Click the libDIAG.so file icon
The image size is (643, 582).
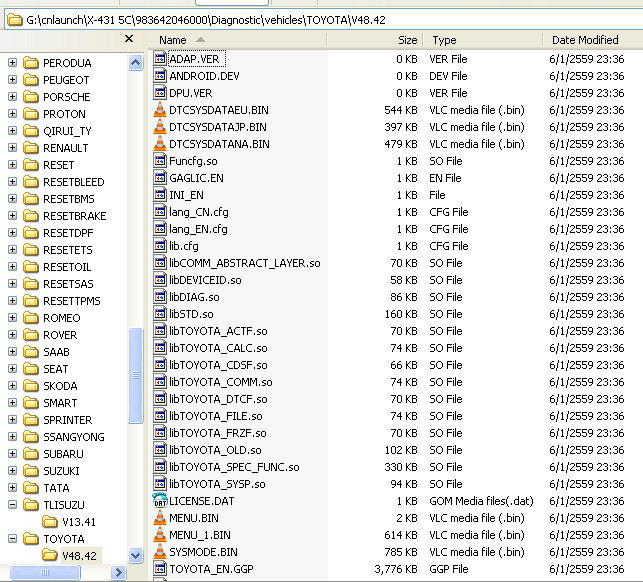[160, 297]
